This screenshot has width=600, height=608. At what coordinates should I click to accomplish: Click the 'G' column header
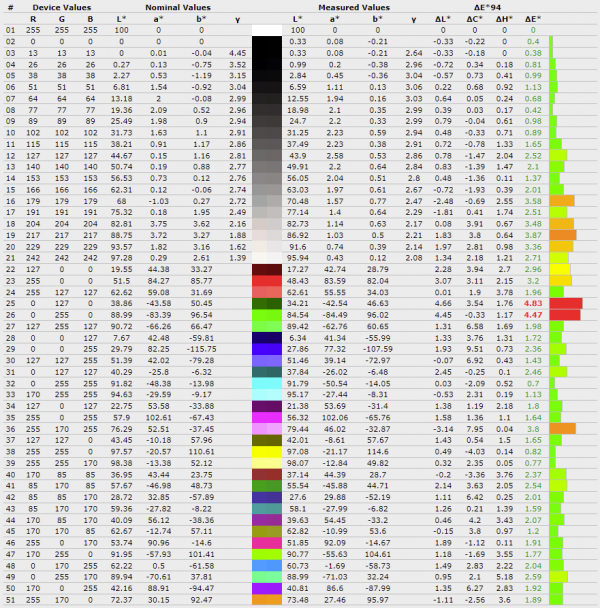click(62, 19)
